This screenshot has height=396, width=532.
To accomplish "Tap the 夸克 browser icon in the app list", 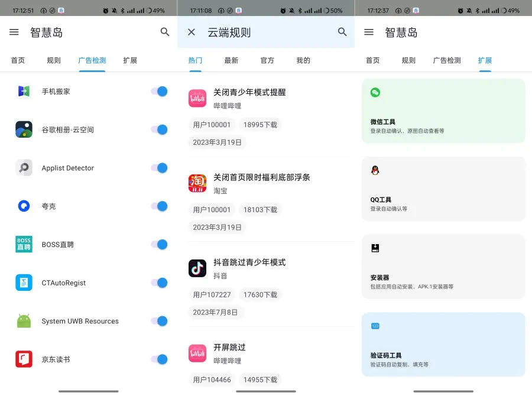I will coord(24,206).
